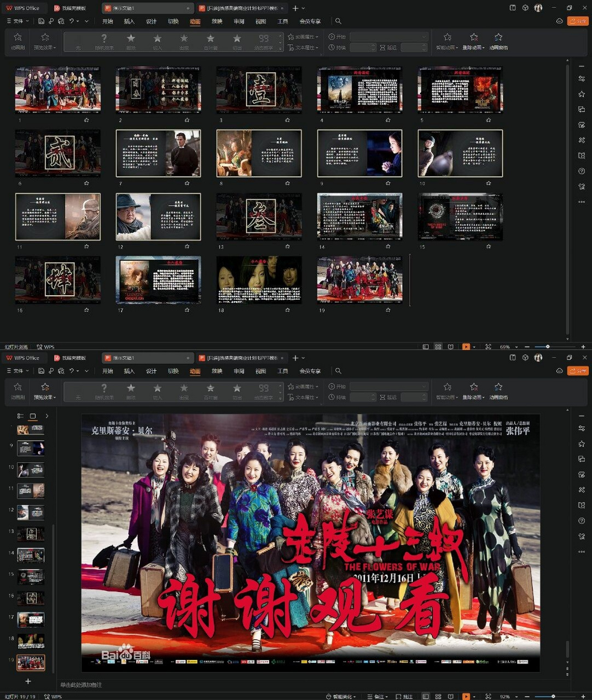
Task: Switch to outline view in slide panel header
Action: pos(20,416)
